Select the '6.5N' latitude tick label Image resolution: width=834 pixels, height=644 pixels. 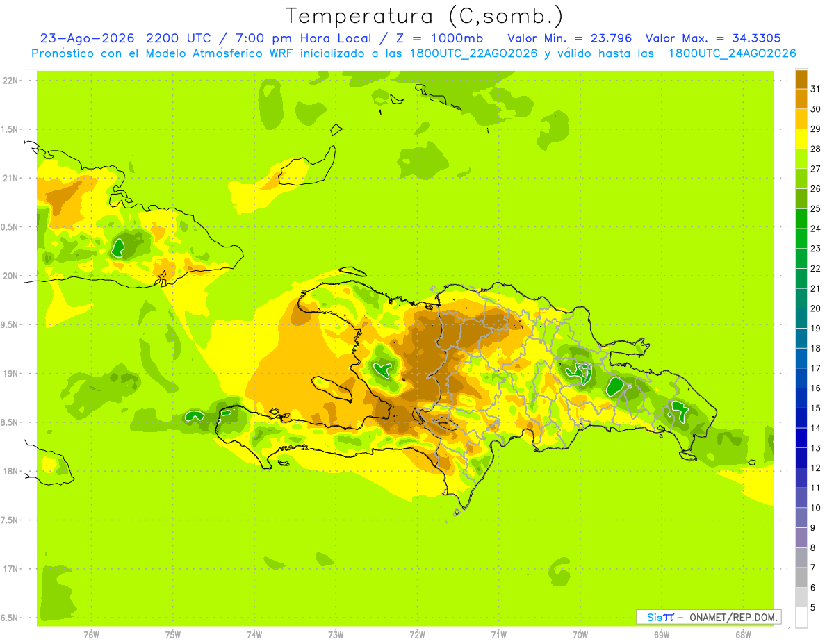pyautogui.click(x=10, y=618)
